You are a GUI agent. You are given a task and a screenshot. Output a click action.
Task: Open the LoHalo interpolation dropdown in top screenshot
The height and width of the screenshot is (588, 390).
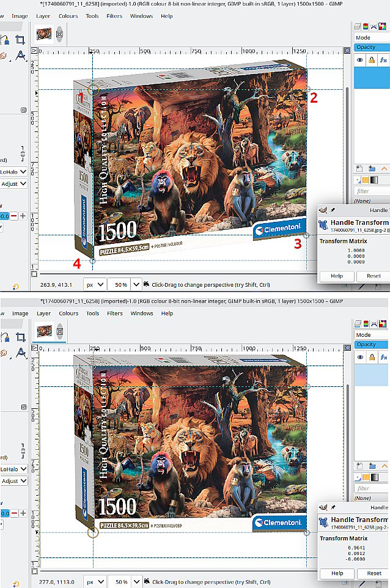pos(13,172)
